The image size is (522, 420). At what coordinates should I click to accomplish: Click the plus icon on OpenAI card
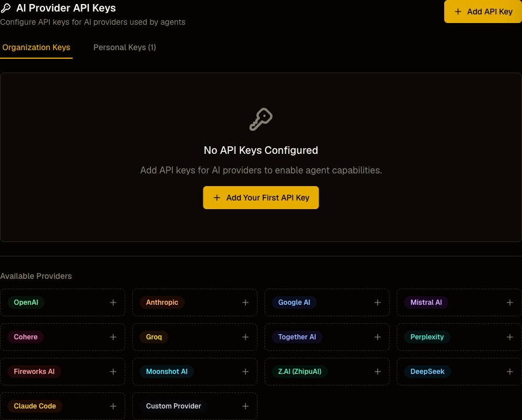[113, 302]
